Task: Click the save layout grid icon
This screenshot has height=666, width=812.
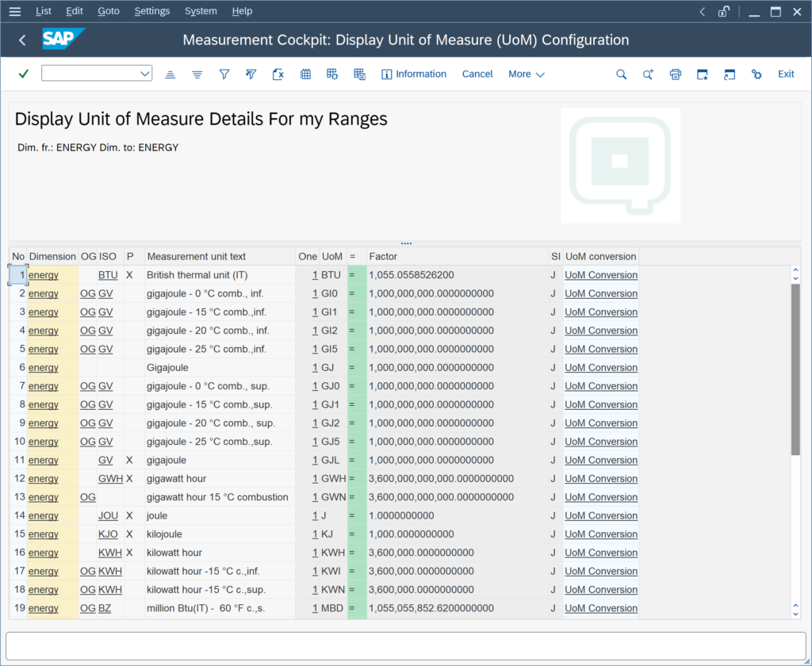Action: point(359,75)
